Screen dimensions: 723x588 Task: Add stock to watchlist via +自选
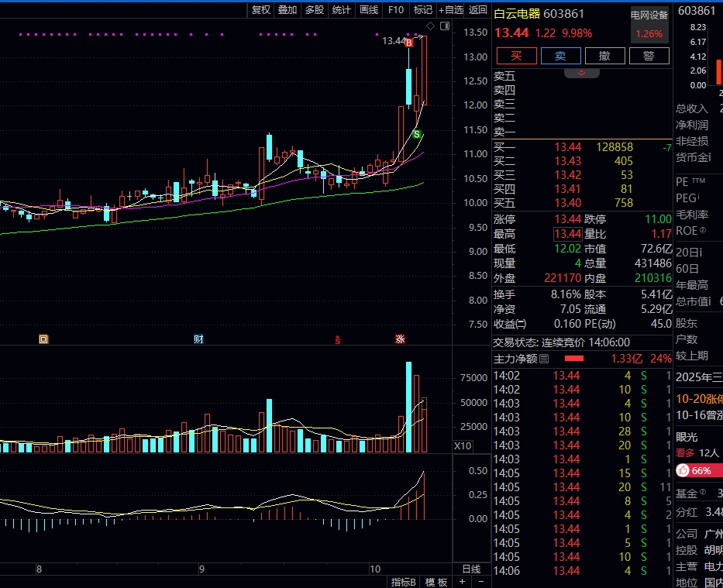(x=450, y=9)
